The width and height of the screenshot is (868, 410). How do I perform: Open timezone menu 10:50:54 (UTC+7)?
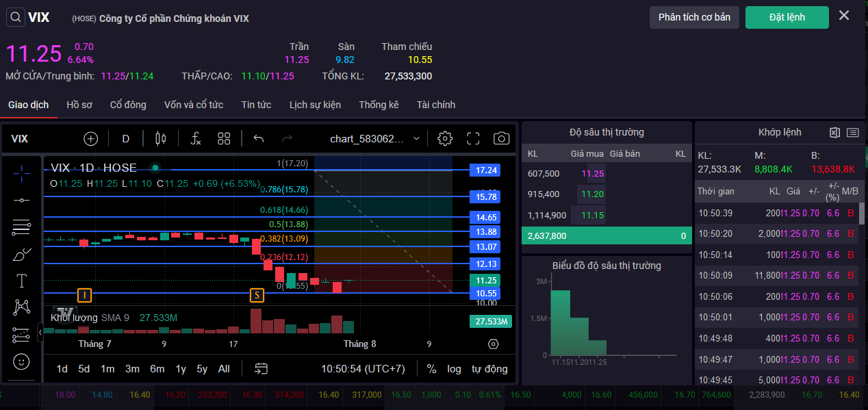coord(363,369)
